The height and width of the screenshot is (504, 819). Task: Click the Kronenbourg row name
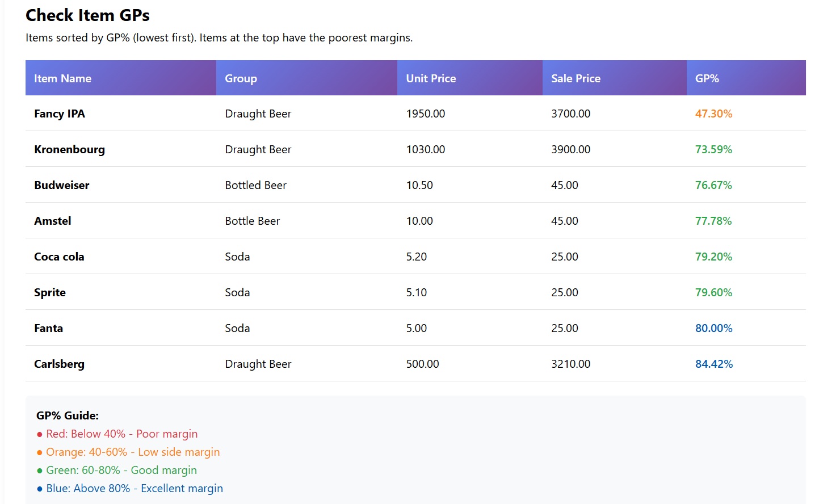69,149
